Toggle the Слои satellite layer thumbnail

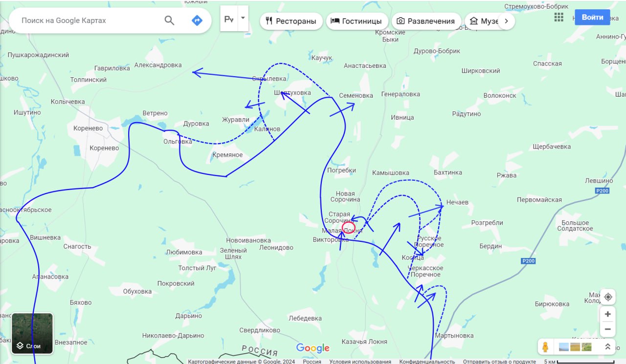32,334
